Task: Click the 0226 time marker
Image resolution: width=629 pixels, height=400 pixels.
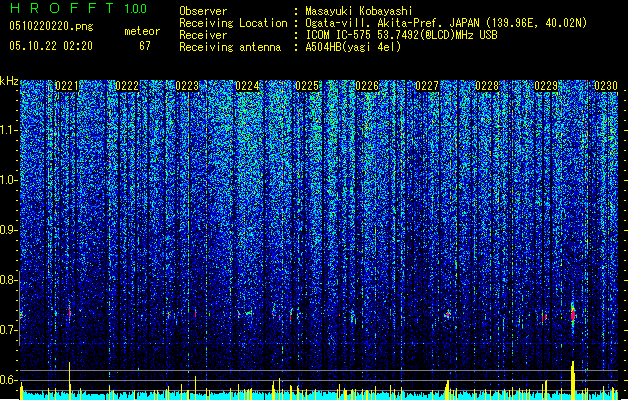Action: (x=367, y=86)
